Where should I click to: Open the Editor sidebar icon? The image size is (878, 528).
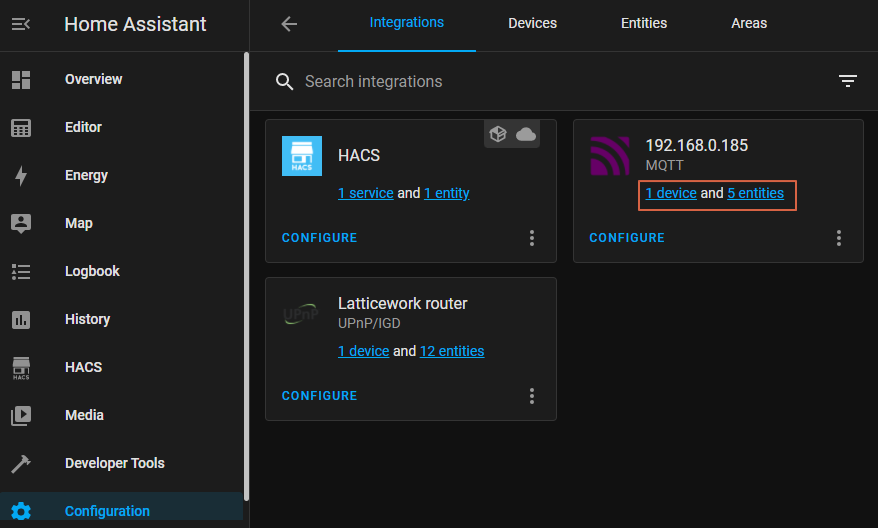(x=21, y=128)
